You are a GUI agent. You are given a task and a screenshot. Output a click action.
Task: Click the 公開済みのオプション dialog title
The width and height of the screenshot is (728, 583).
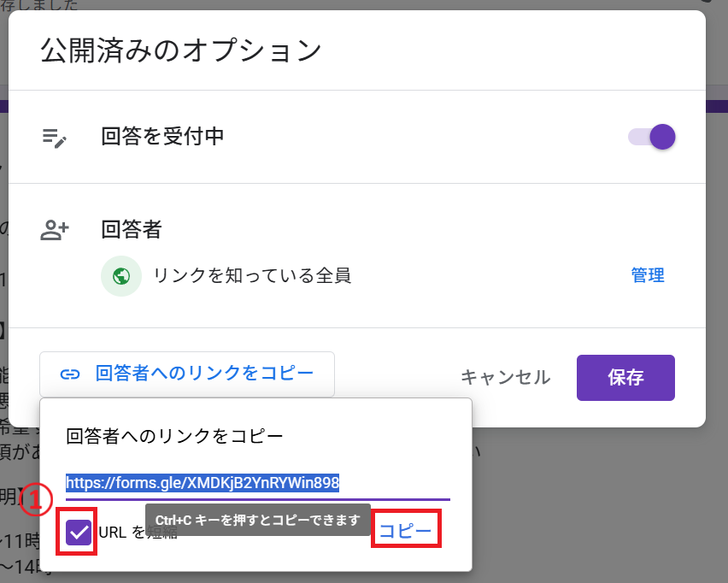[181, 50]
